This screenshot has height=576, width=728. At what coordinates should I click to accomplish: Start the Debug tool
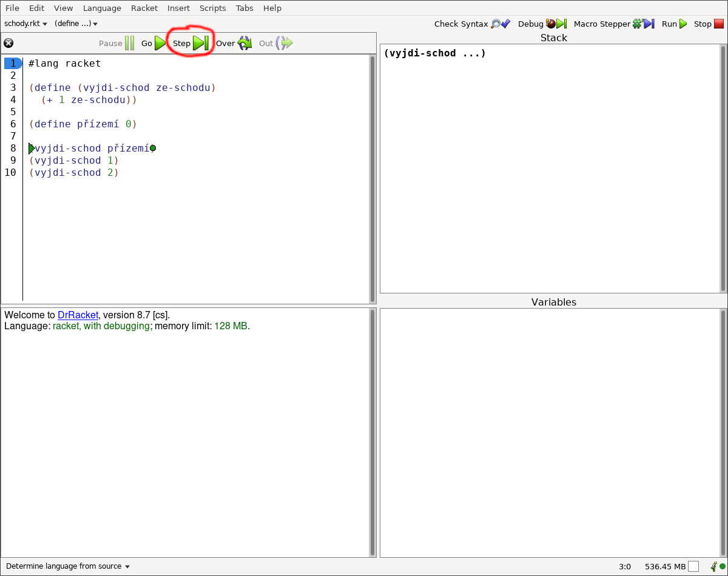tap(542, 24)
